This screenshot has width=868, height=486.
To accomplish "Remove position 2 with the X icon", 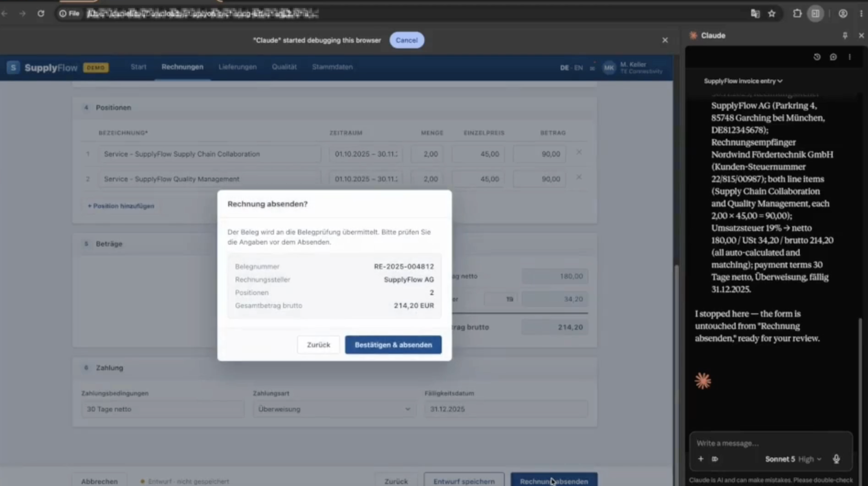I will point(578,177).
